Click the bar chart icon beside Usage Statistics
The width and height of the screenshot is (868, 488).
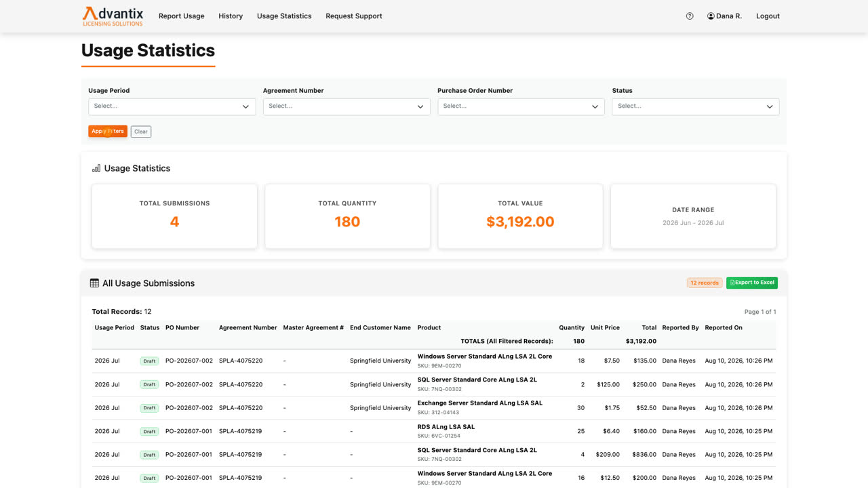[x=96, y=168]
